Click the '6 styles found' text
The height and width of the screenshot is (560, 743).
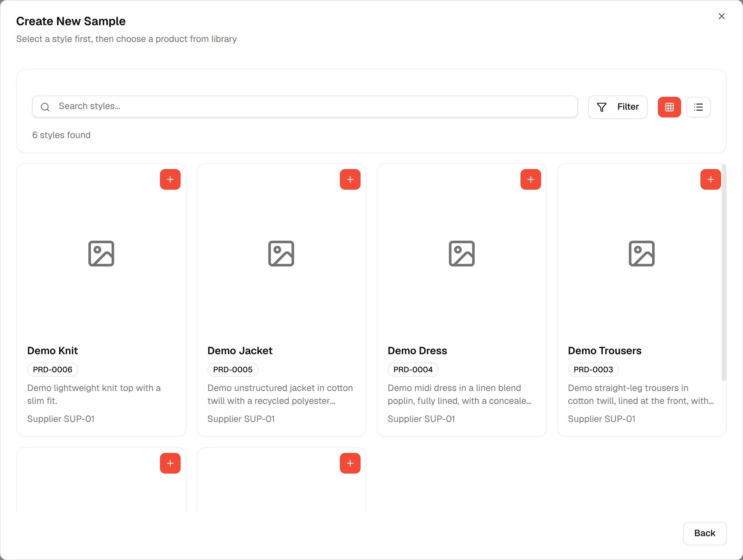tap(62, 135)
